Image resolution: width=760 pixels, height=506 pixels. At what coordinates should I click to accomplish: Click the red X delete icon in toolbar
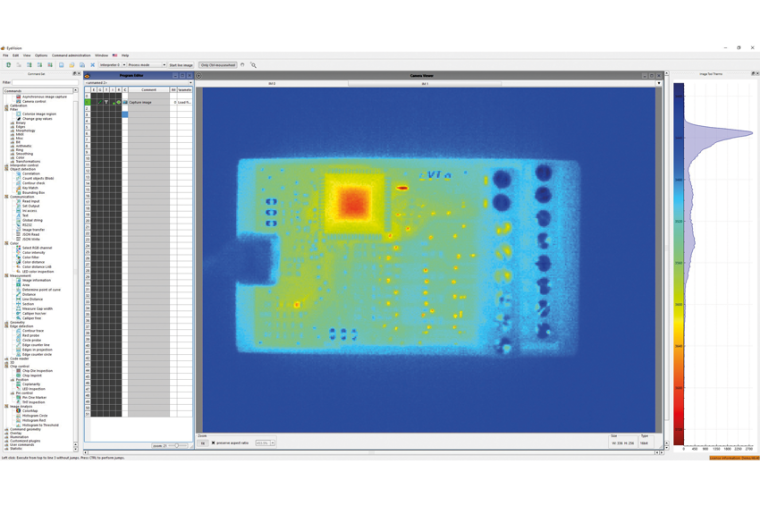pos(93,65)
